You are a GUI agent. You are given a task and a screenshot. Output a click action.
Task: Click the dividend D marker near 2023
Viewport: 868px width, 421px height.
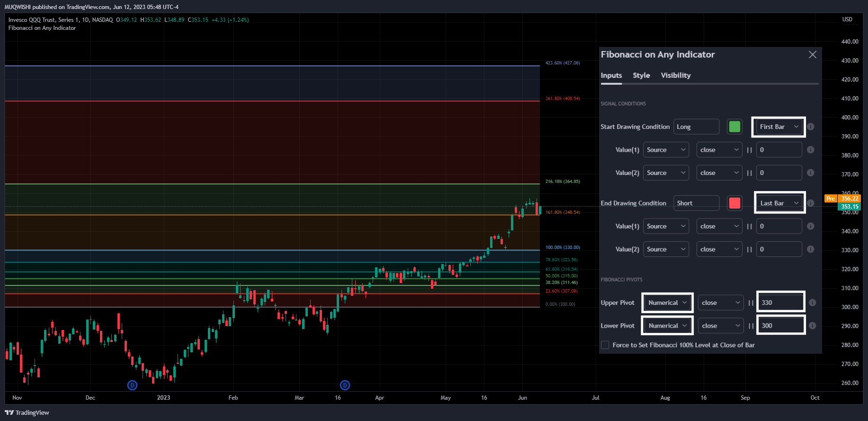coord(132,385)
